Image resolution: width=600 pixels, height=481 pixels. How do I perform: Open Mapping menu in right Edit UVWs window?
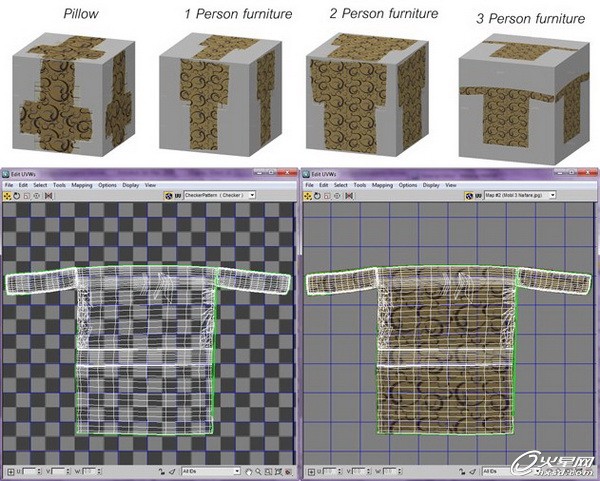(382, 185)
